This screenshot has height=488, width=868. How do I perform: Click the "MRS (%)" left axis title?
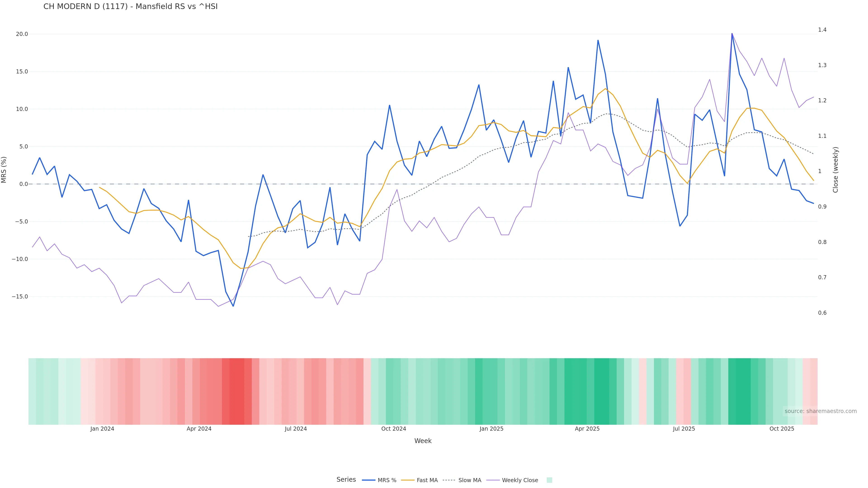[4, 170]
